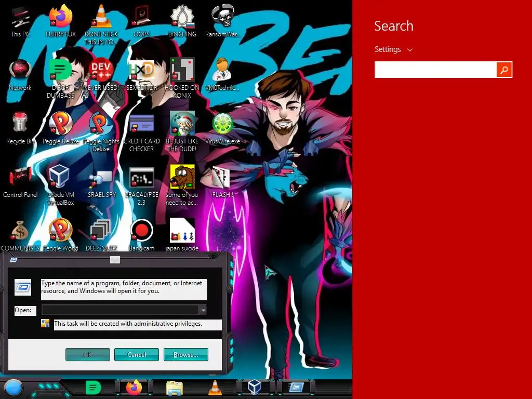Click the Run dialog title bar icon
This screenshot has height=399, width=532.
click(14, 260)
